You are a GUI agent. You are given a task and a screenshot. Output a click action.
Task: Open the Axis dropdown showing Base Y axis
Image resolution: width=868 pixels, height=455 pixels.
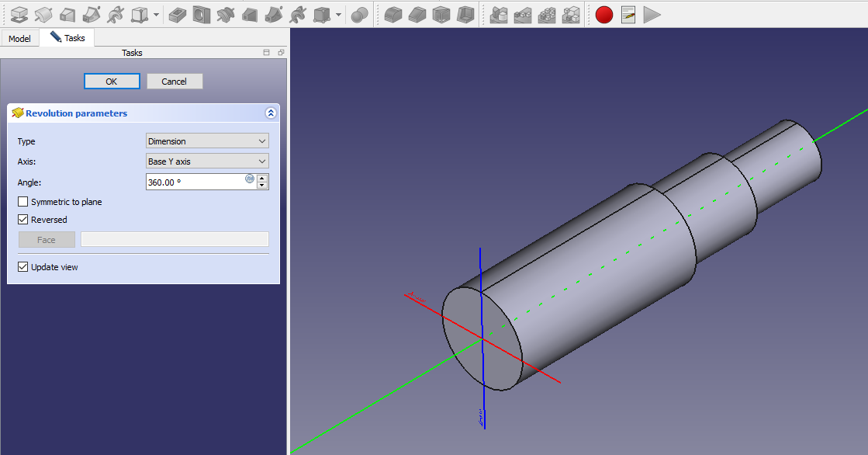(207, 162)
